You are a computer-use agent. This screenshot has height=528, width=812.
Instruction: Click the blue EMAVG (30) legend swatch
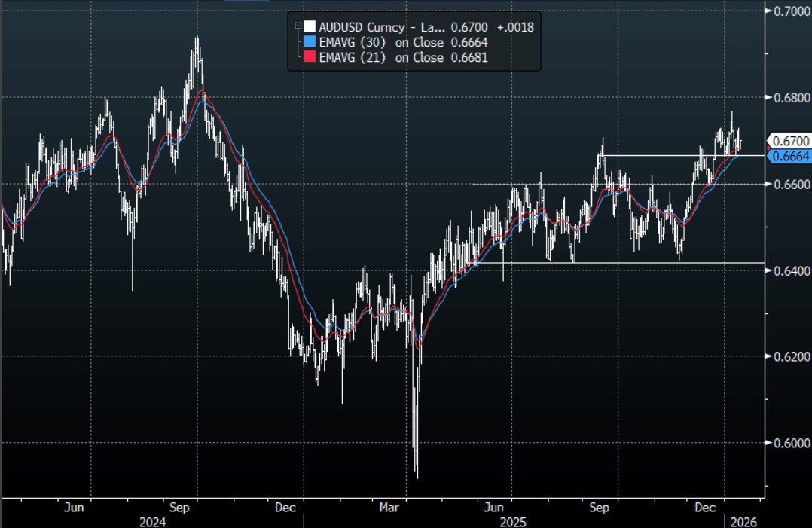coord(309,42)
